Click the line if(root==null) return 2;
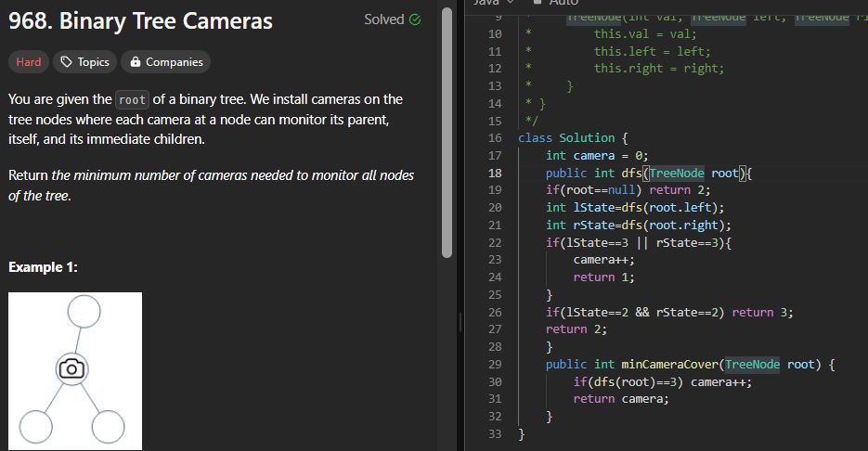 point(628,190)
